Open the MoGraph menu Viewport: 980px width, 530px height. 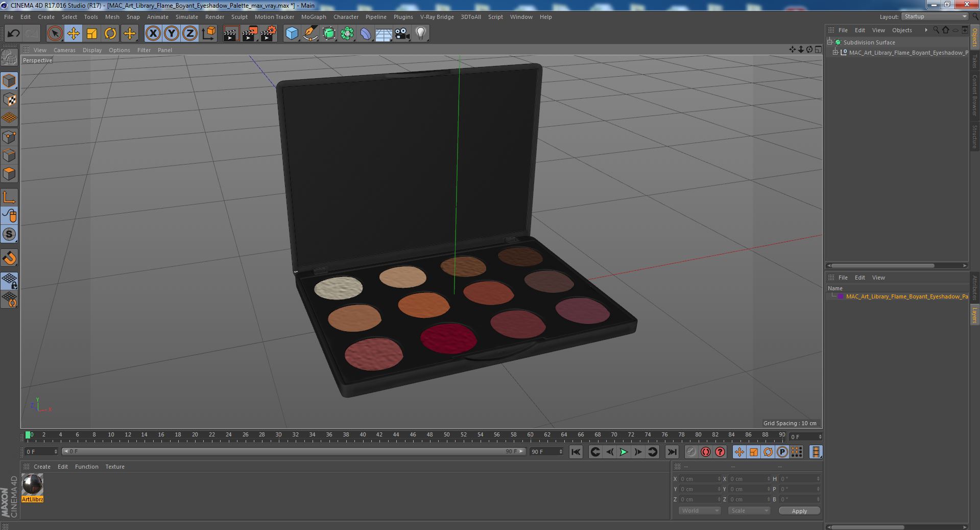[x=314, y=17]
